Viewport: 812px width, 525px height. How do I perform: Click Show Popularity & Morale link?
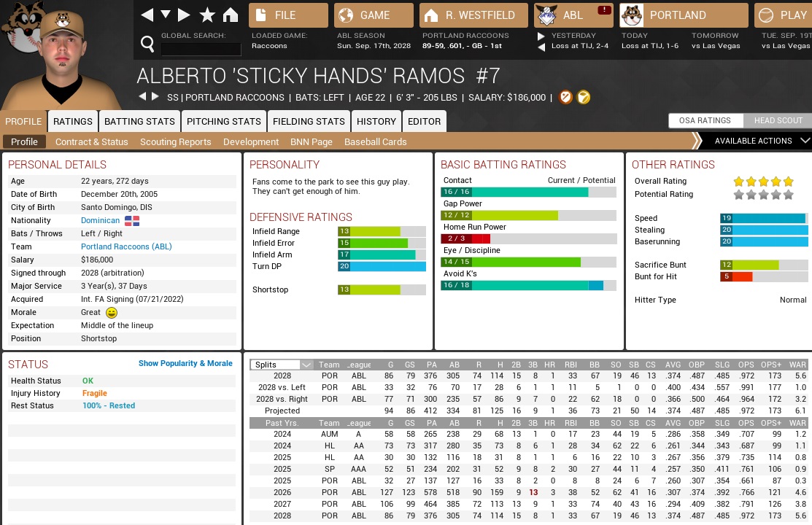click(185, 363)
